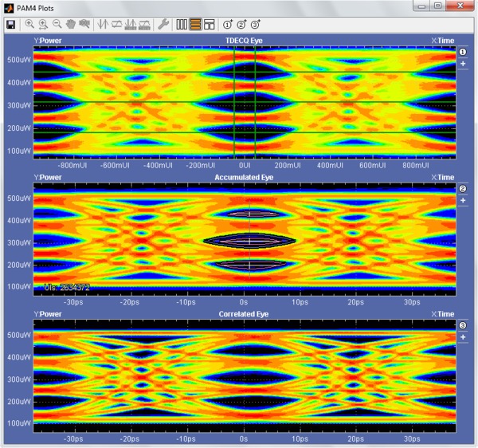Add plot 1 from toolbar

click(x=228, y=25)
